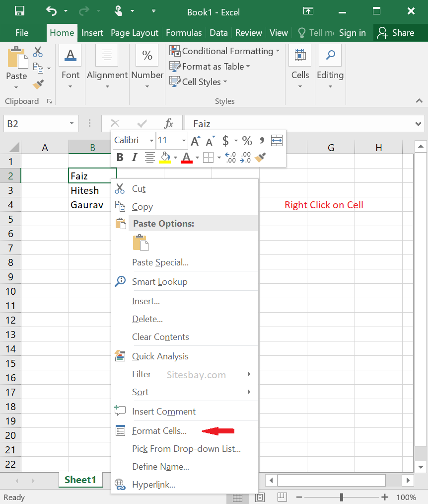
Task: Click the Touch/Mouse mode icon
Action: (119, 11)
